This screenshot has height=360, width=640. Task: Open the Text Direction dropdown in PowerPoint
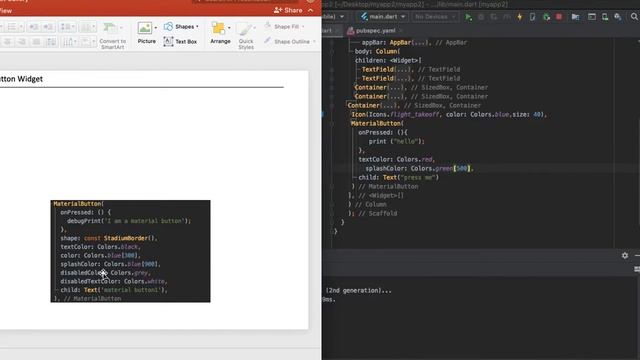click(70, 42)
